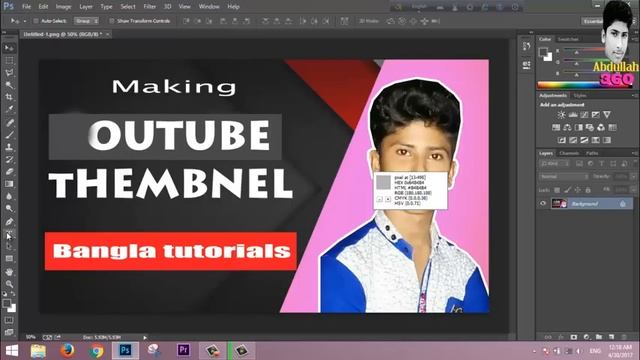640x360 pixels.
Task: Enable Show Transform Controls checkbox
Action: point(111,21)
